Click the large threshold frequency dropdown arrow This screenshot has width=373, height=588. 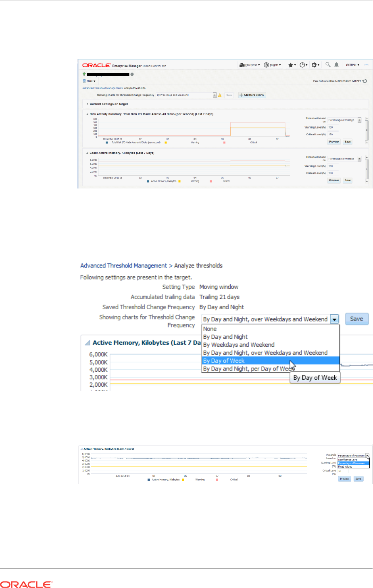(x=334, y=319)
